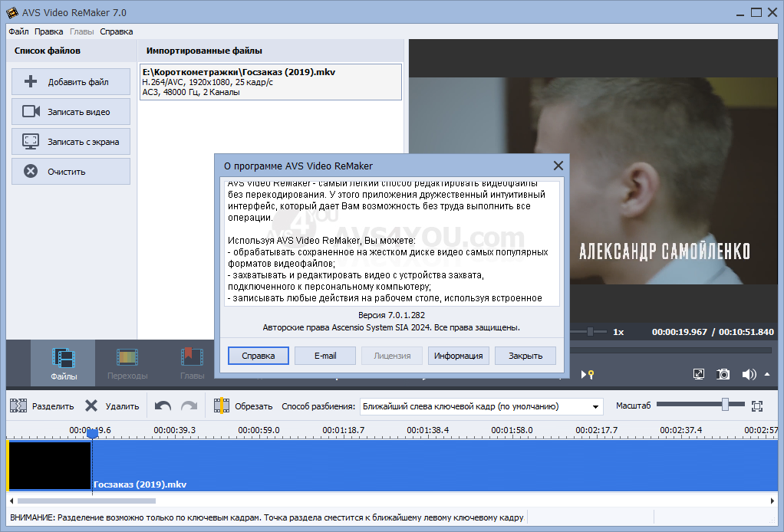Click the Версия 7.0.1.282 text

[x=391, y=315]
